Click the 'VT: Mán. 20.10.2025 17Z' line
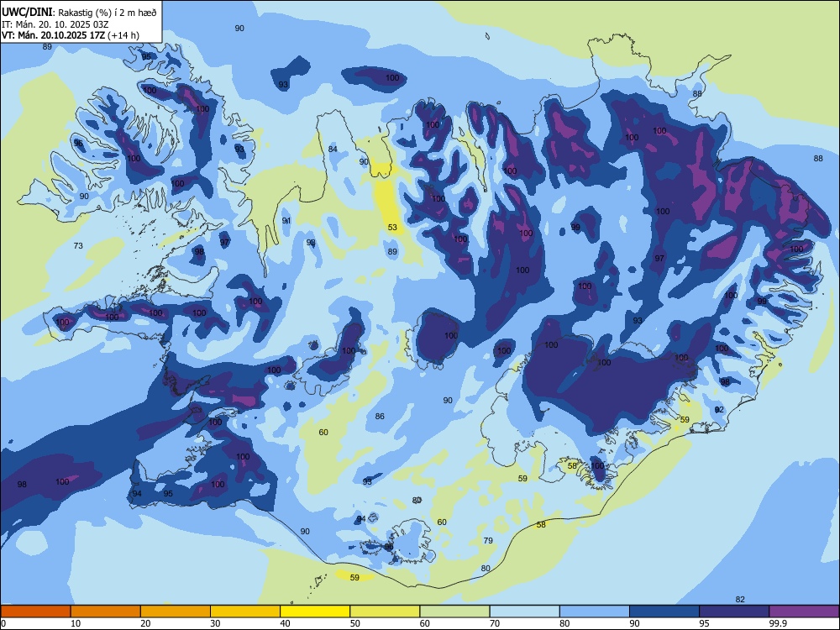This screenshot has width=840, height=630. 54,35
